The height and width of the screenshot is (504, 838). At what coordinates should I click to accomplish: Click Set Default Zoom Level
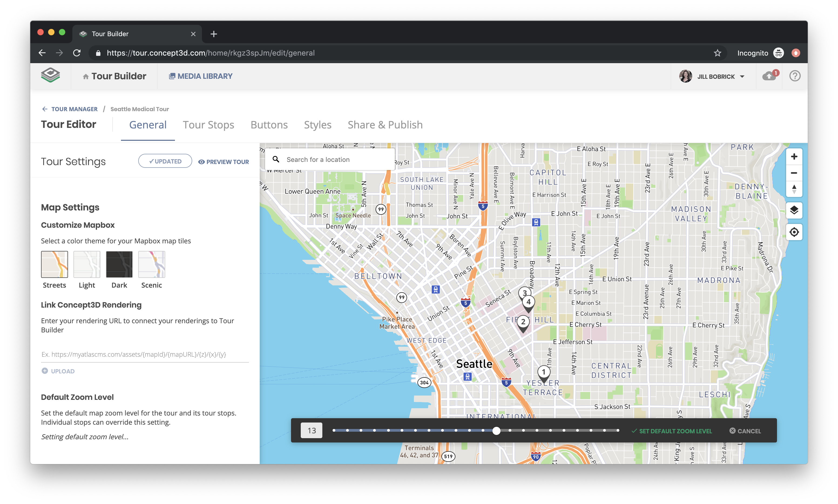coord(671,431)
